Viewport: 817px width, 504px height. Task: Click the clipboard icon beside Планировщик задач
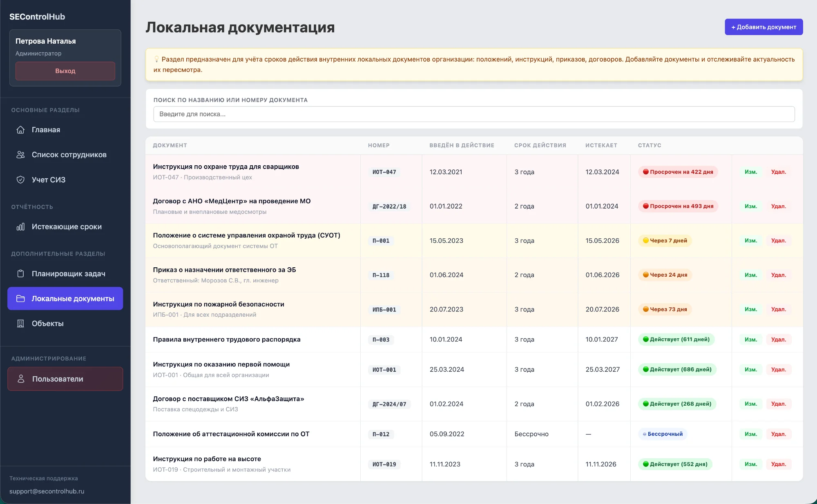[x=20, y=273]
